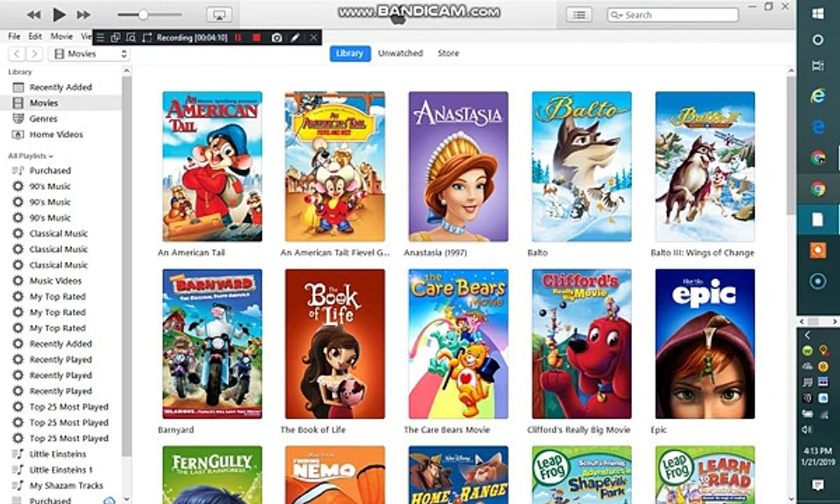
Task: Open the Little Einsteins 1 playlist
Action: 62,470
